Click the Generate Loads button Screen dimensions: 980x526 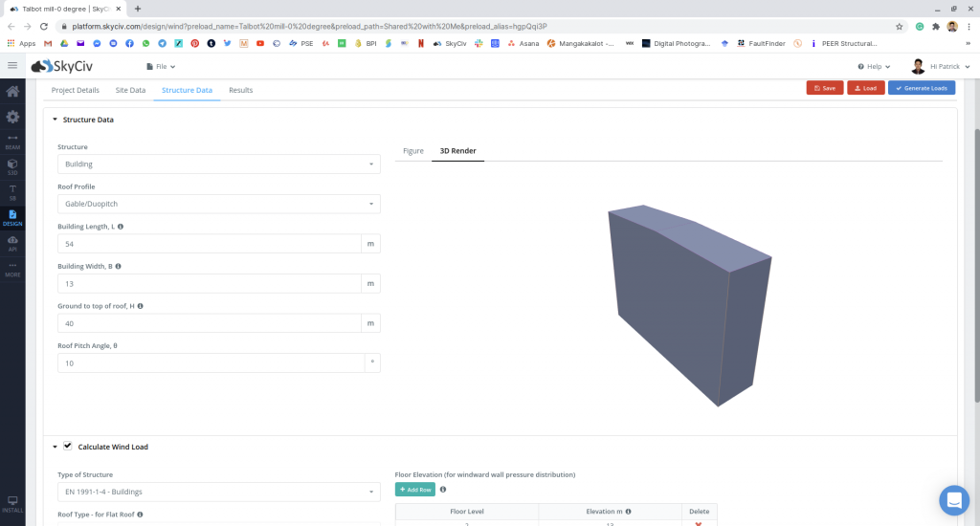[921, 88]
